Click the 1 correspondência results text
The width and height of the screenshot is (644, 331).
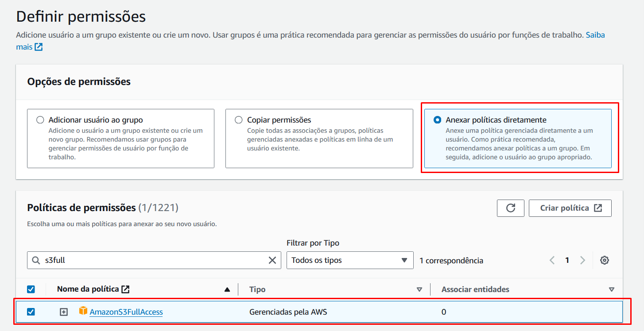pos(451,261)
